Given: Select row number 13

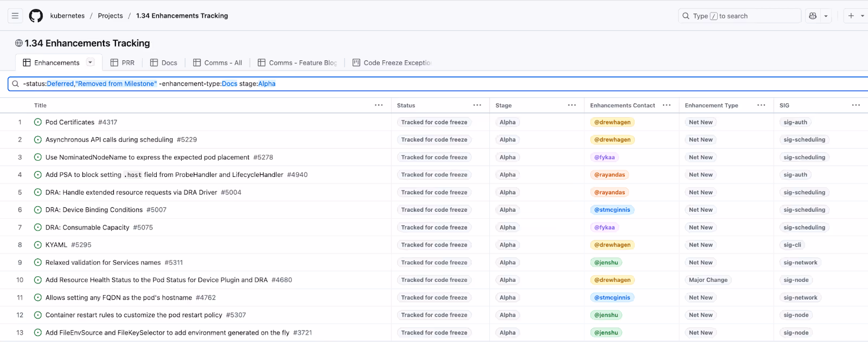Looking at the screenshot, I should (x=20, y=333).
